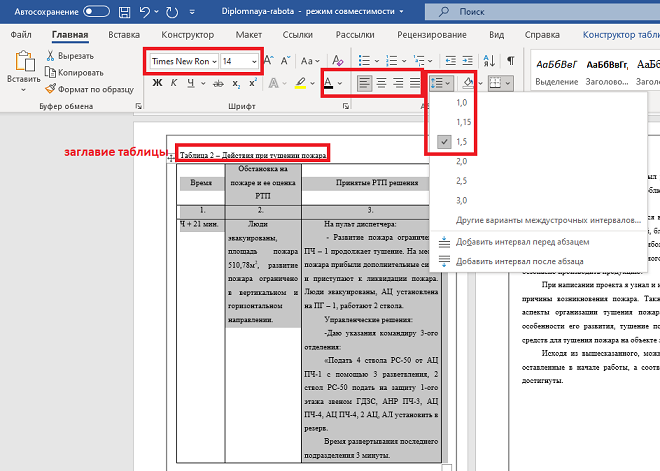Apply the red font color swatch

tap(329, 83)
